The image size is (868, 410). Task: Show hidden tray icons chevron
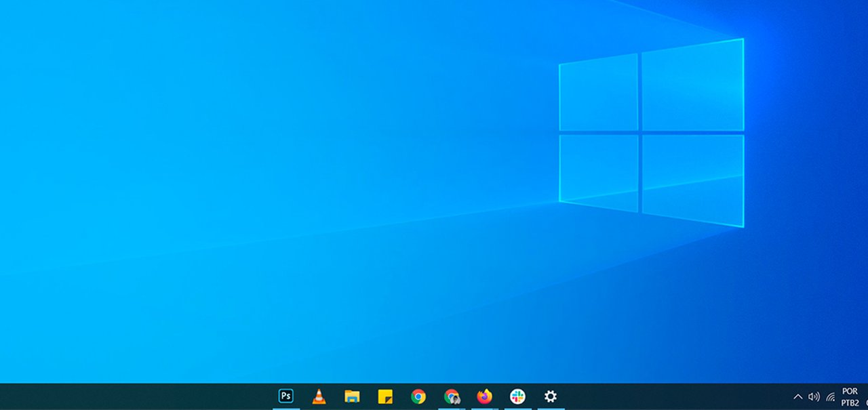point(797,396)
